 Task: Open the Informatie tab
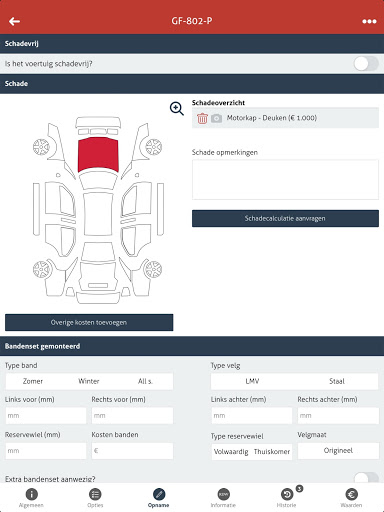(223, 498)
